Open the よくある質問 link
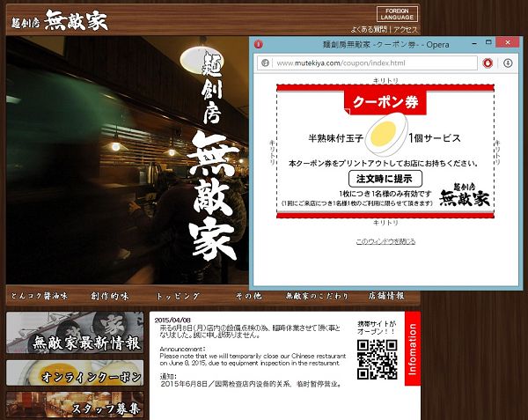 [369, 30]
